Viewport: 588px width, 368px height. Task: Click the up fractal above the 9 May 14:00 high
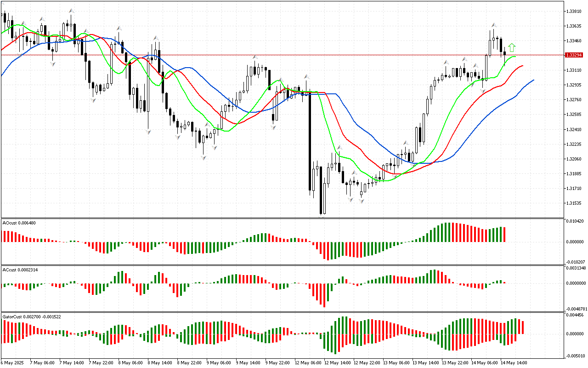pos(254,57)
